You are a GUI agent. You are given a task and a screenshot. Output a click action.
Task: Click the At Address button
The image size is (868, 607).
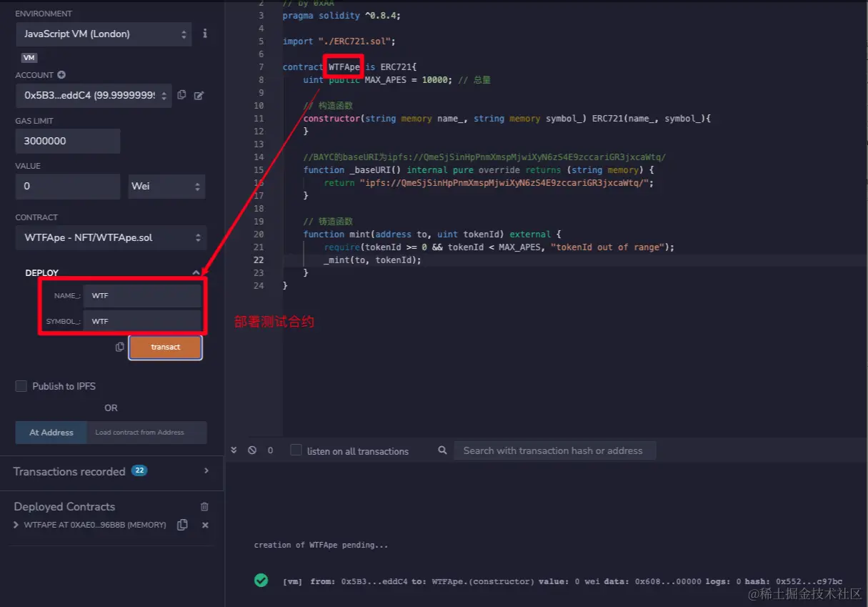tap(51, 433)
